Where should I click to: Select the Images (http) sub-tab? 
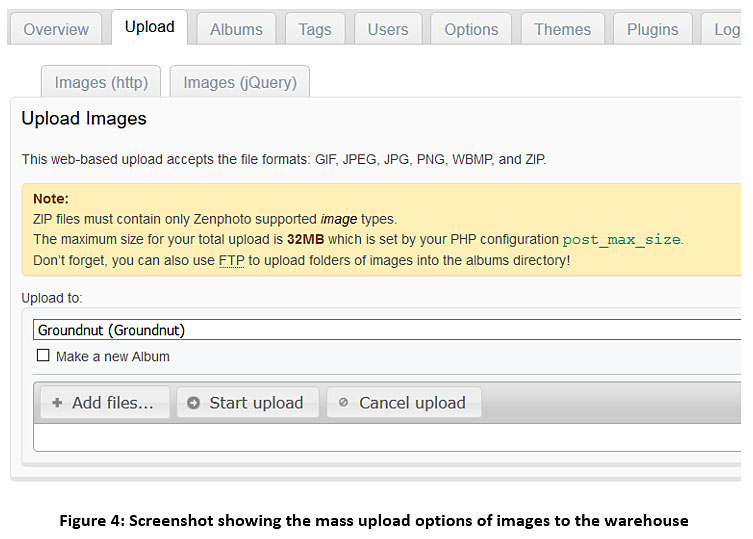click(x=101, y=82)
